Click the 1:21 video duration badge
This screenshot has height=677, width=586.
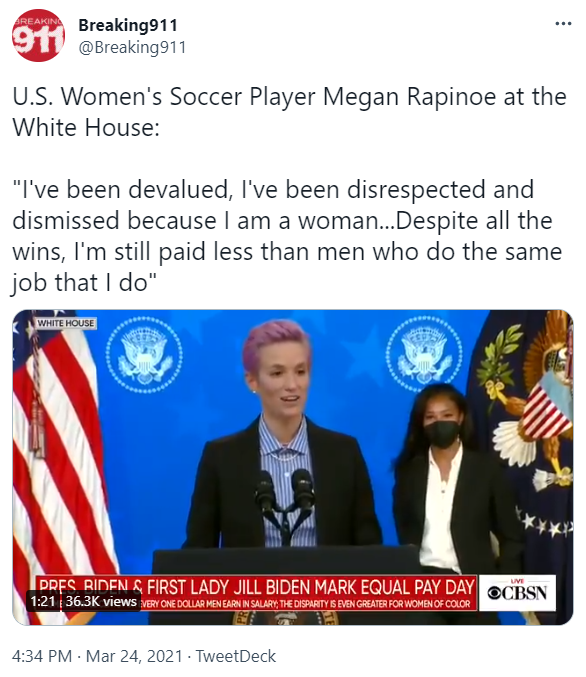tap(43, 601)
